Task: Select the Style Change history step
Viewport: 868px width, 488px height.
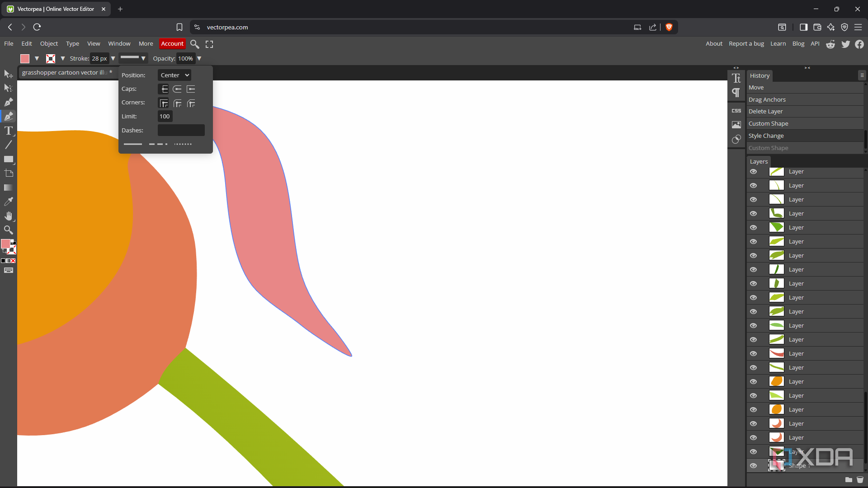Action: (805, 136)
